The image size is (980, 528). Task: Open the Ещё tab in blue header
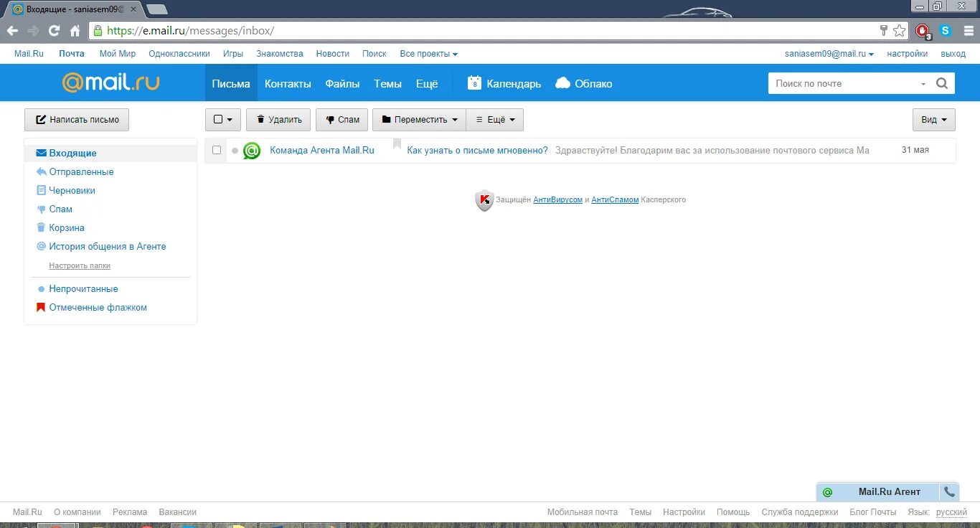coord(427,83)
